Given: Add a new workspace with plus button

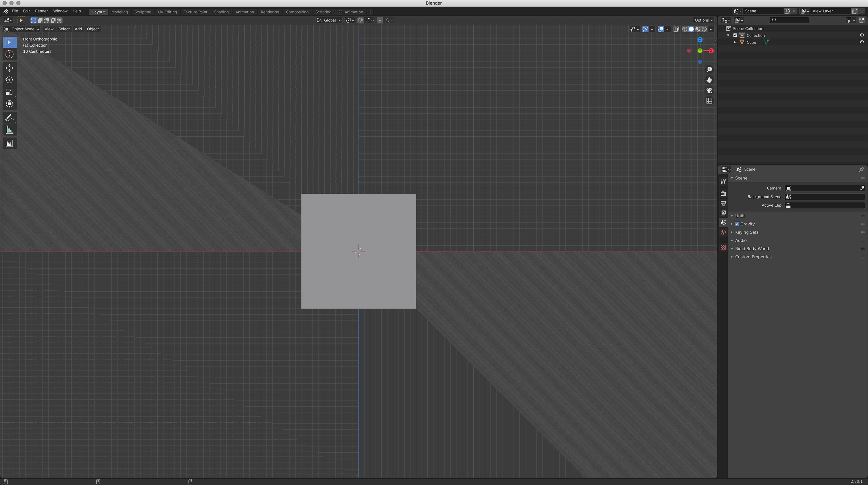Looking at the screenshot, I should [x=370, y=12].
